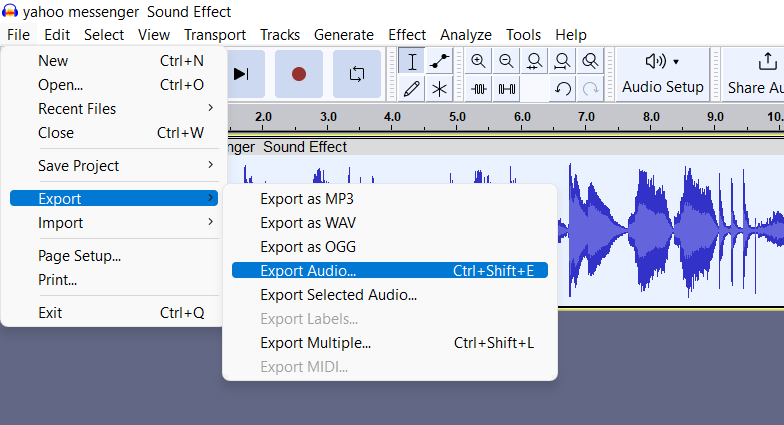
Task: Expand the Save Project submenu
Action: pyautogui.click(x=110, y=165)
